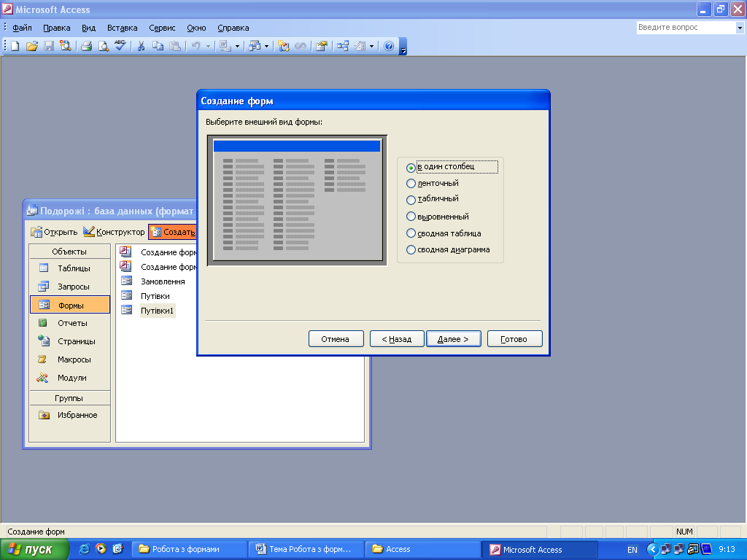Image resolution: width=747 pixels, height=560 pixels.
Task: Select the 'ленточный' layout radio button
Action: (x=411, y=183)
